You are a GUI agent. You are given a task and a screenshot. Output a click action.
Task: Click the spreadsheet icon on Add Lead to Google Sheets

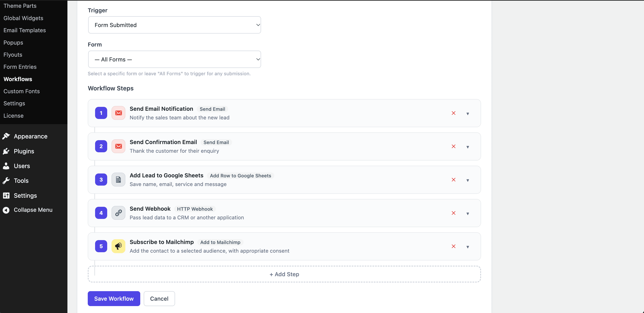[x=118, y=180]
